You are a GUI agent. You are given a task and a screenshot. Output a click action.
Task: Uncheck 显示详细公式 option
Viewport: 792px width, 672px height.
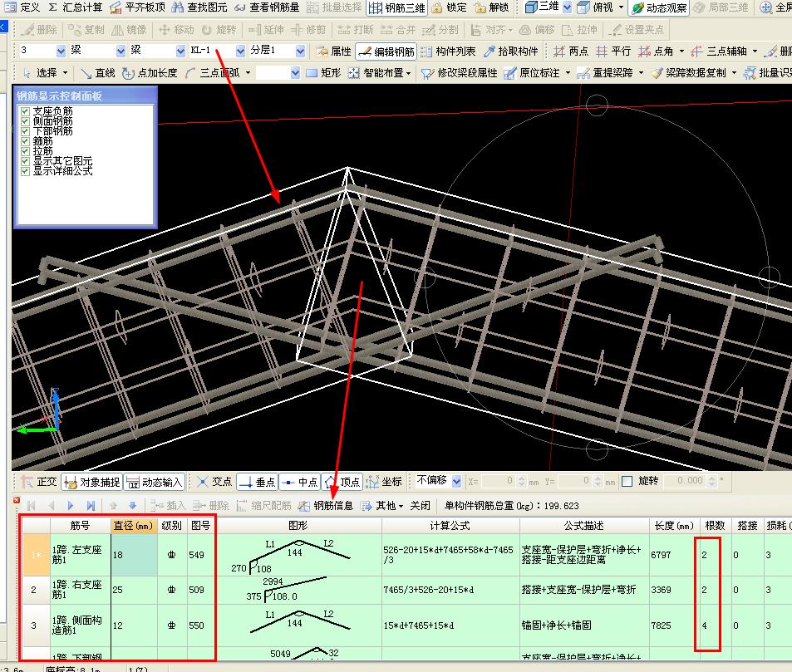click(x=25, y=171)
